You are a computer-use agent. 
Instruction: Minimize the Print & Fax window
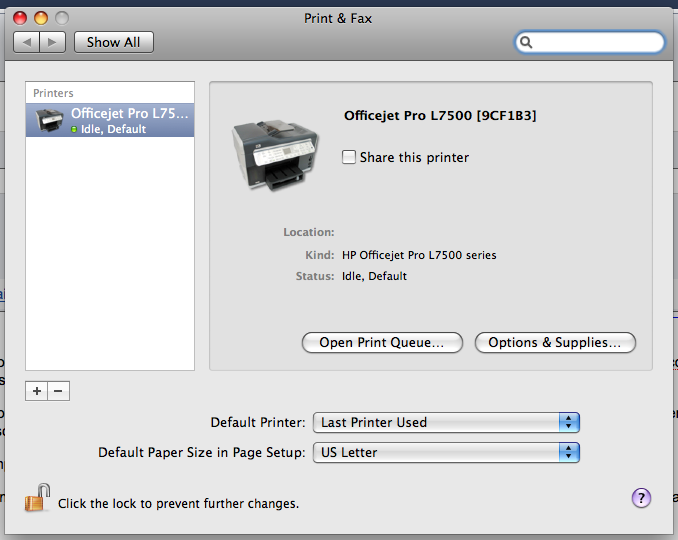[x=42, y=18]
